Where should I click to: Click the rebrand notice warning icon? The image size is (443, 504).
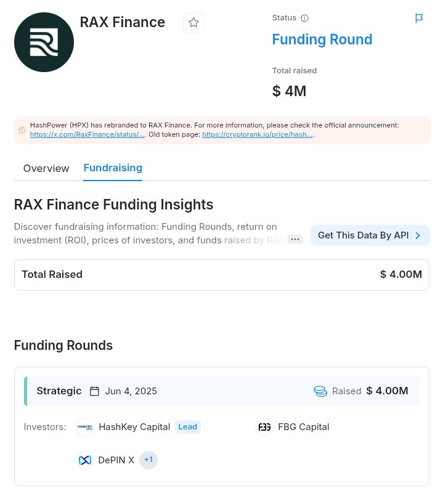(22, 130)
